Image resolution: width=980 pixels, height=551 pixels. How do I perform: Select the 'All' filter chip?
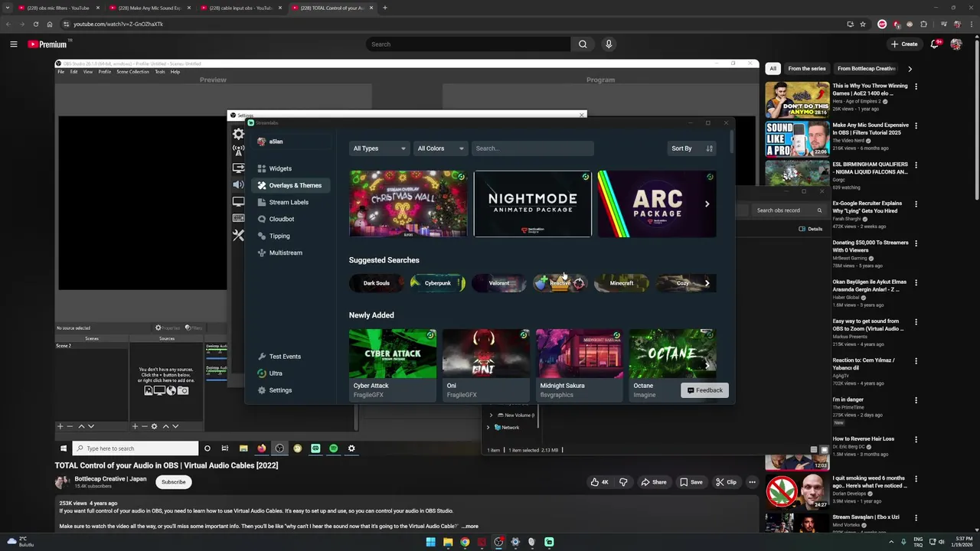pos(773,68)
